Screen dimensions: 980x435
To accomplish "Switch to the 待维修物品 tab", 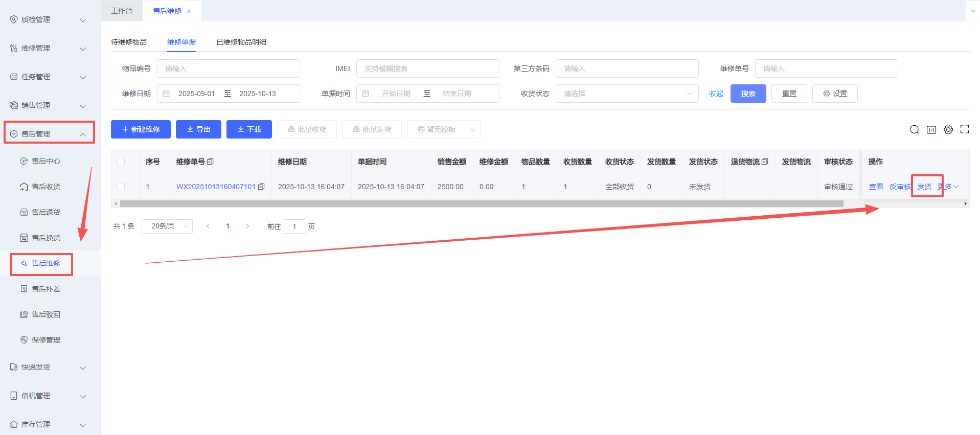I will (129, 42).
